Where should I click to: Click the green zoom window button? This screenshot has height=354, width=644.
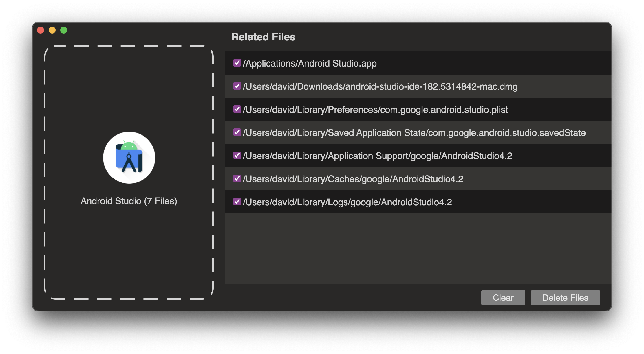64,30
